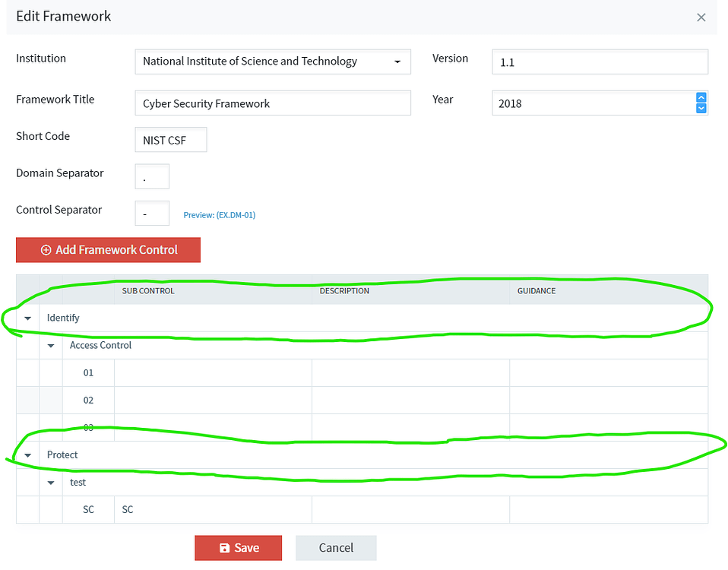Click the Framework Title text field

272,103
